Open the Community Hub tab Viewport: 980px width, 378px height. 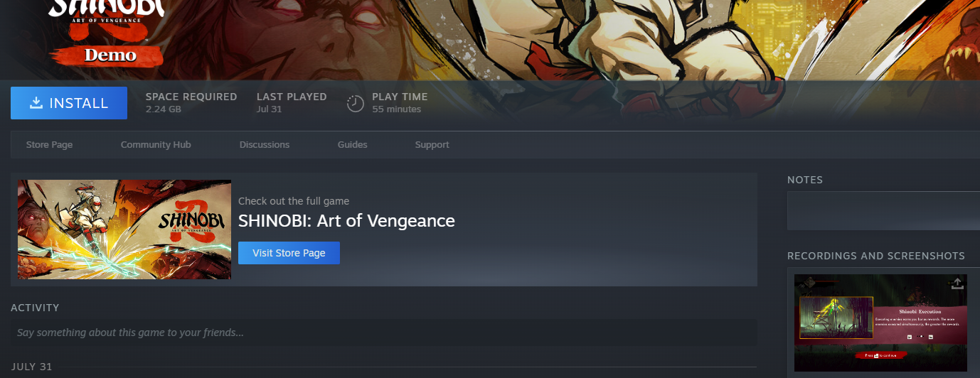point(156,144)
